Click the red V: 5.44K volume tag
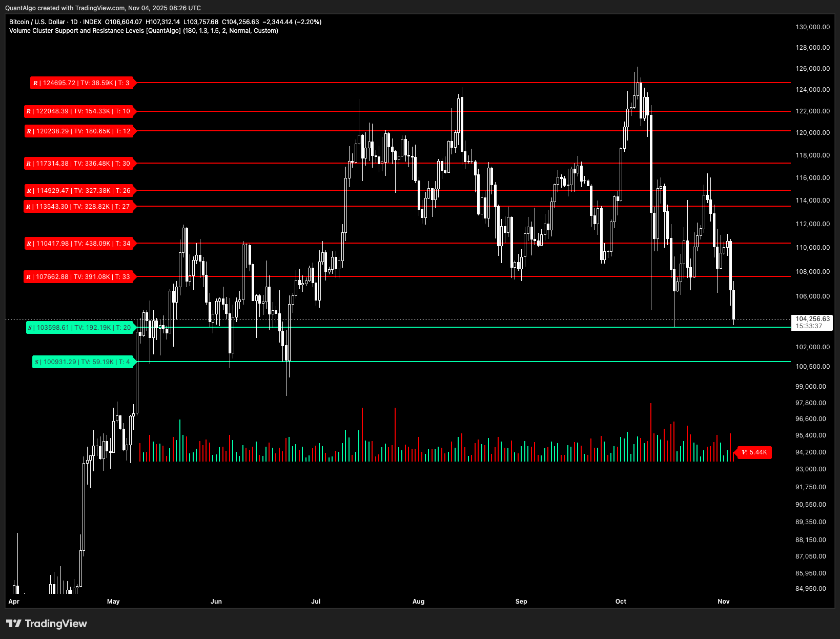The image size is (840, 639). click(x=754, y=452)
